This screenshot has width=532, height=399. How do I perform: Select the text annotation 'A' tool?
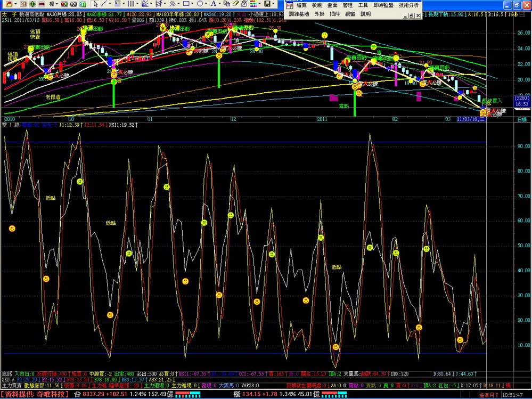click(x=213, y=4)
